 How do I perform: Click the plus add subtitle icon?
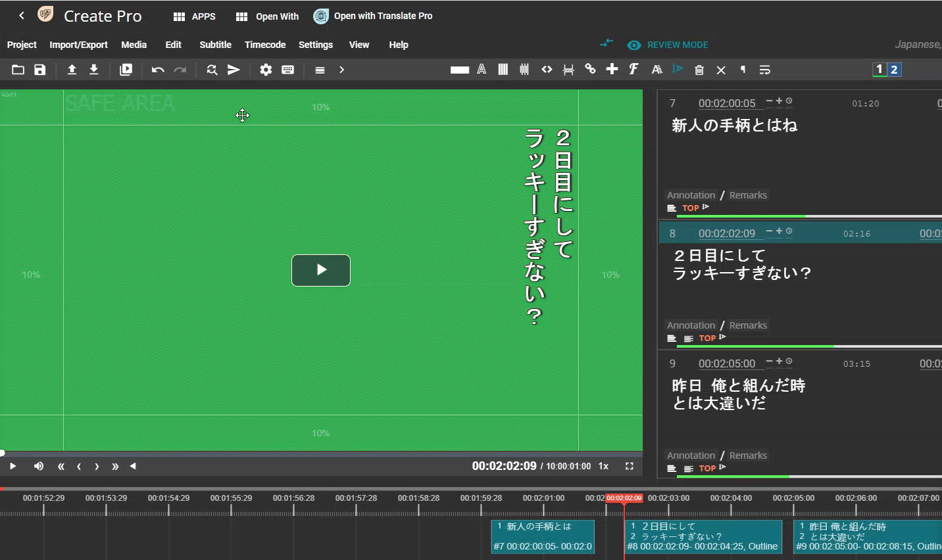click(612, 69)
